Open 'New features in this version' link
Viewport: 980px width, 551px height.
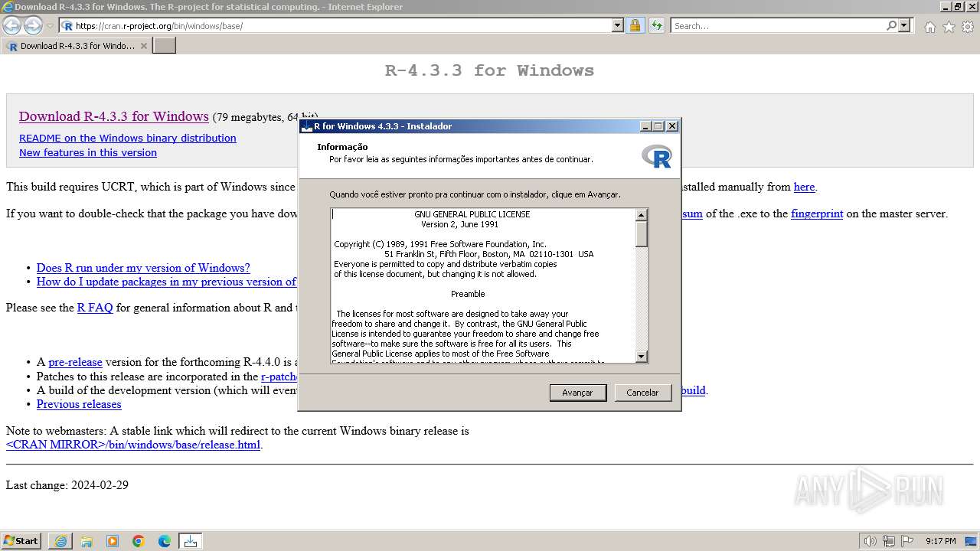coord(88,153)
